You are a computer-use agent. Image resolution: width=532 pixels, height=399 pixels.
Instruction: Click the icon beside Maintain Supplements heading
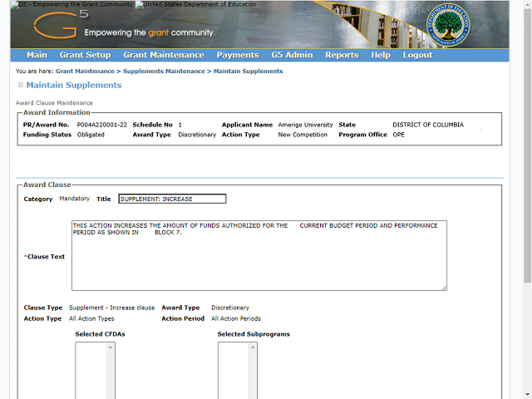click(20, 85)
